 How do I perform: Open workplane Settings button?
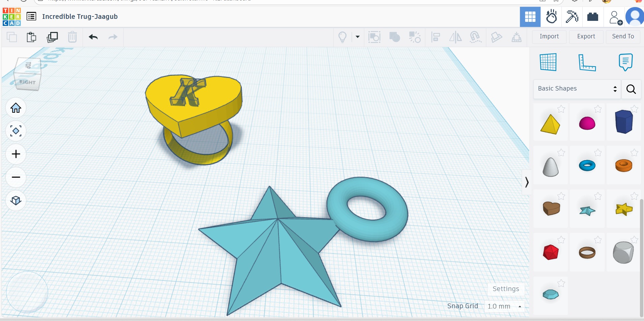[x=506, y=289]
